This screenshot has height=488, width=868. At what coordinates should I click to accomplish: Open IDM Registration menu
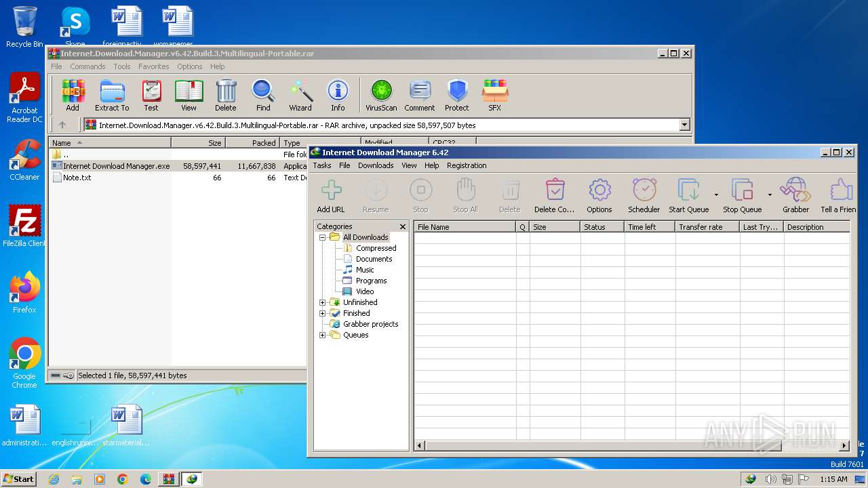pos(467,165)
